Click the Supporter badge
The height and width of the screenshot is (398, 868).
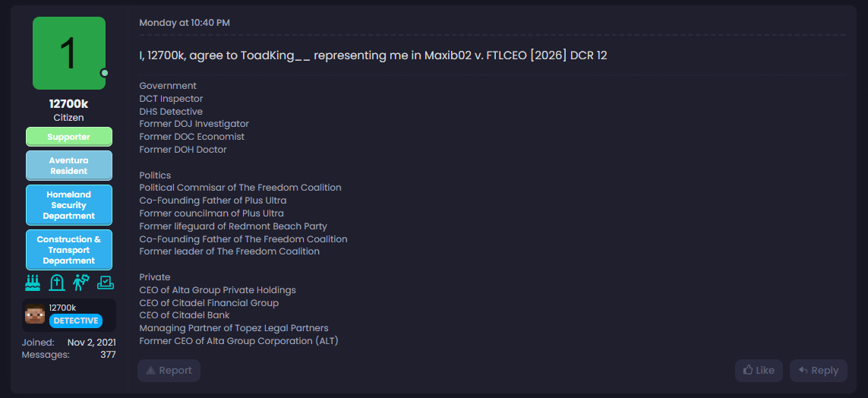pos(69,137)
